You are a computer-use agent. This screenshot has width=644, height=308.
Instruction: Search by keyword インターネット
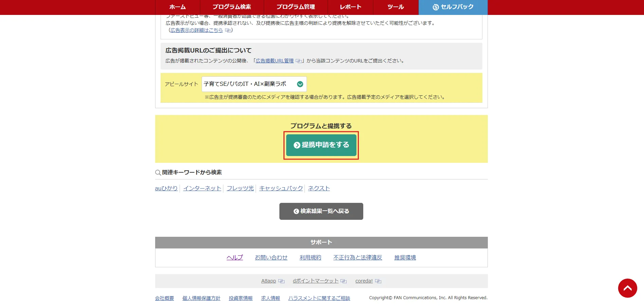click(202, 188)
